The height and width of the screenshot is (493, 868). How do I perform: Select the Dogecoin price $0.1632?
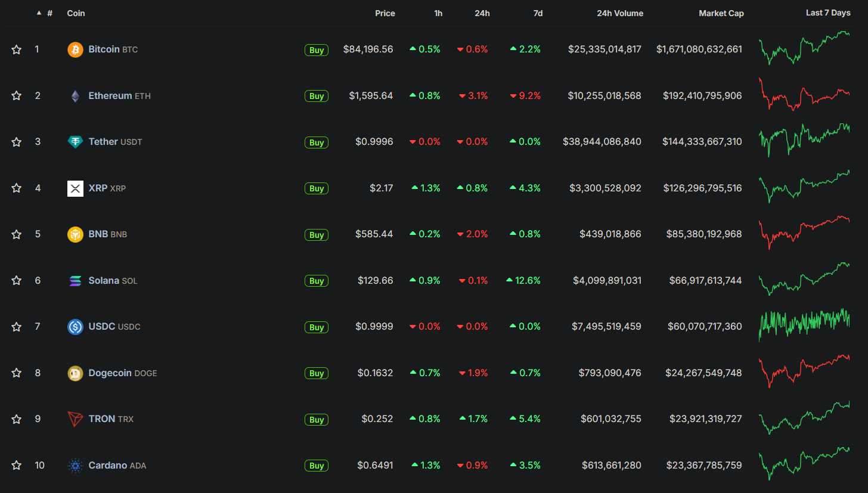click(x=375, y=373)
